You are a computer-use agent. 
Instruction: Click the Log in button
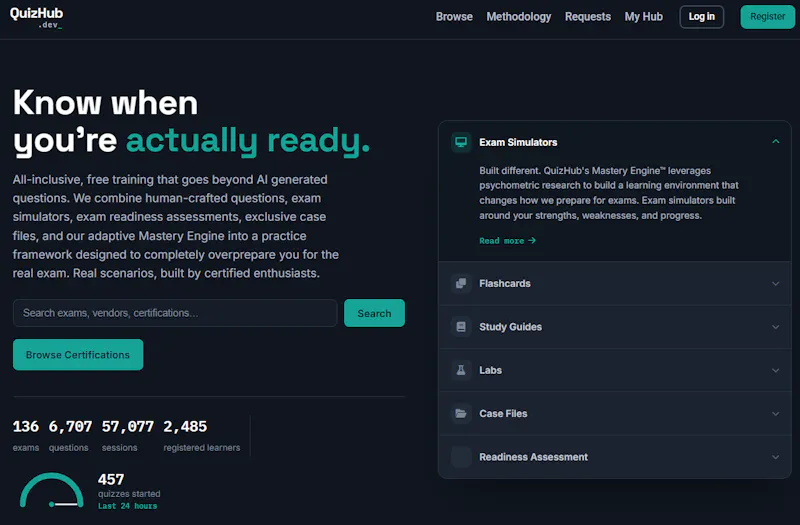pyautogui.click(x=702, y=17)
